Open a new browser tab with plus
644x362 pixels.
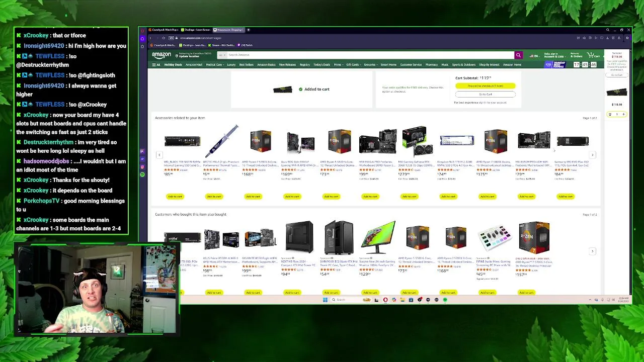pos(248,30)
